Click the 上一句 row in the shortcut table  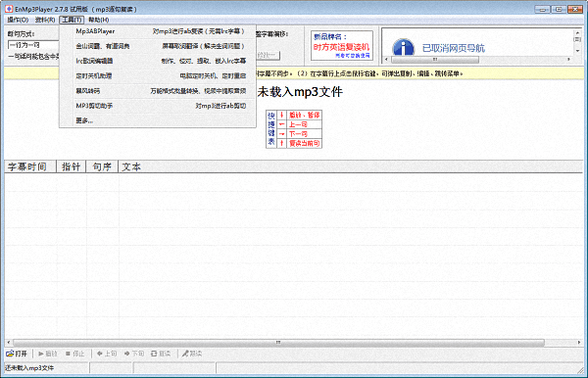(x=299, y=124)
